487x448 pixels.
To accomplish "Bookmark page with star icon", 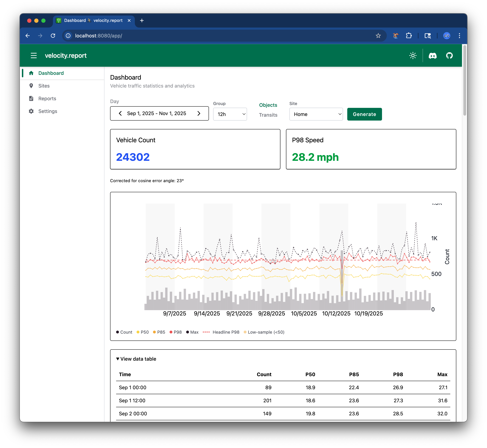I will 378,36.
